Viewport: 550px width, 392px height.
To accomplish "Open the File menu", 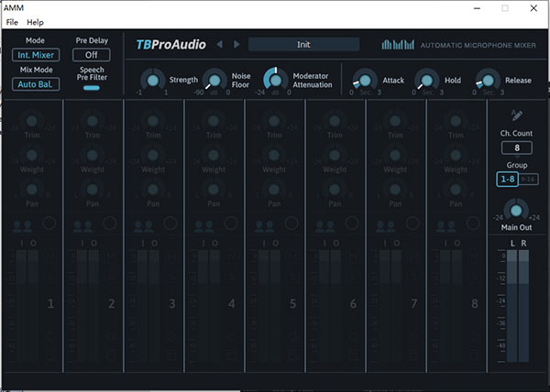I will pos(12,21).
